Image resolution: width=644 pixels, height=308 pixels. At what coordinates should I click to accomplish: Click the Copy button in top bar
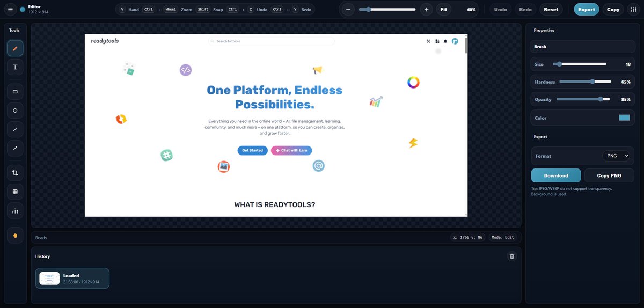pyautogui.click(x=613, y=9)
